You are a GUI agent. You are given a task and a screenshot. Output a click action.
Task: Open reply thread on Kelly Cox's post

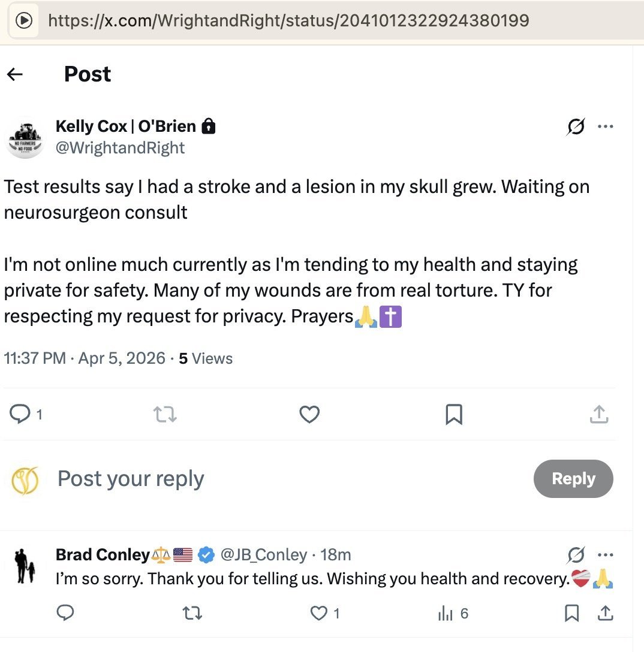20,413
